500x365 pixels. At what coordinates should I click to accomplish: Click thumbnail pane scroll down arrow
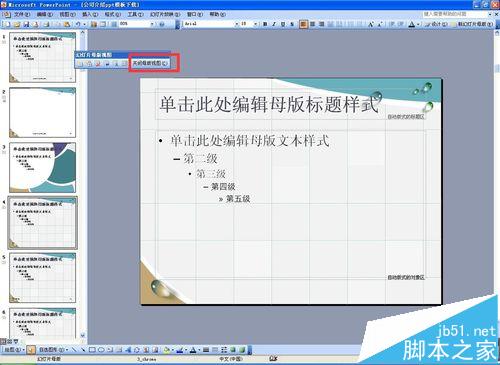pos(83,335)
